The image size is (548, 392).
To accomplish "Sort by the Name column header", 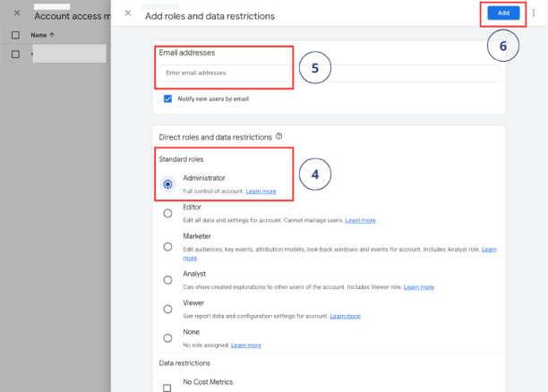I will tap(42, 35).
